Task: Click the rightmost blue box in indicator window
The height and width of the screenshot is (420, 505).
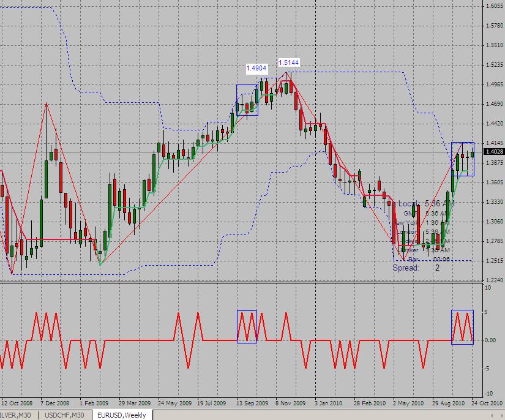Action: (462, 327)
